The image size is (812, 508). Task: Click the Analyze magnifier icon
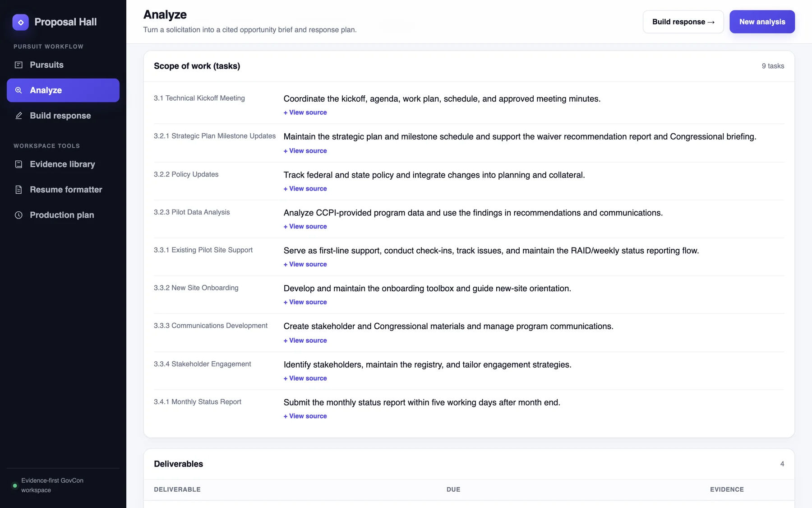18,90
